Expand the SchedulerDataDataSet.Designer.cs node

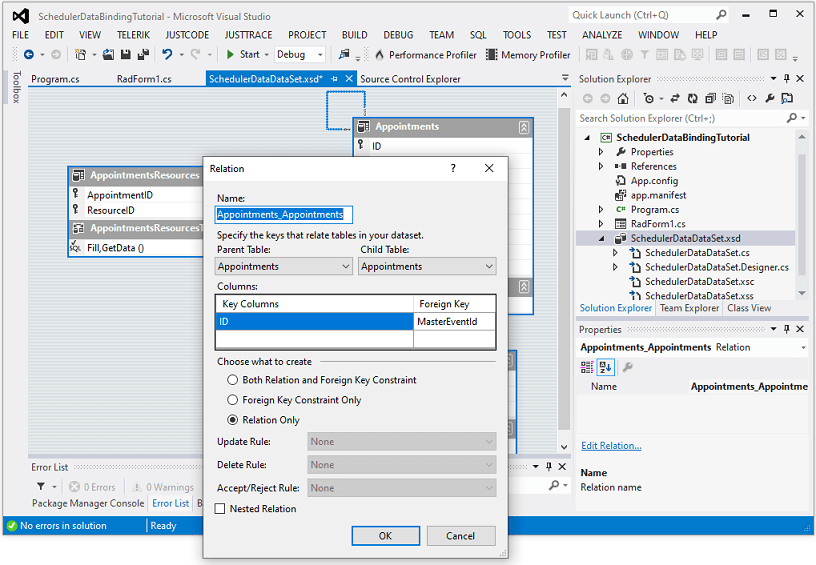point(616,267)
